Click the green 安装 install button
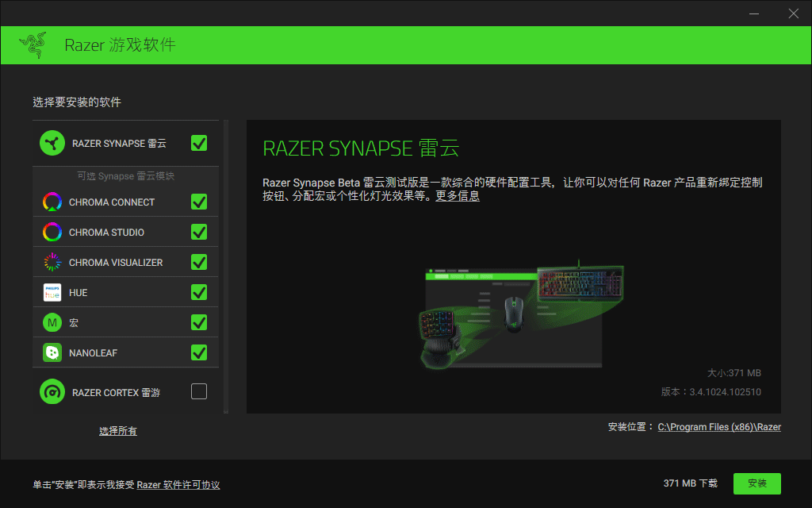Screen dimensions: 812x508 (x=757, y=483)
